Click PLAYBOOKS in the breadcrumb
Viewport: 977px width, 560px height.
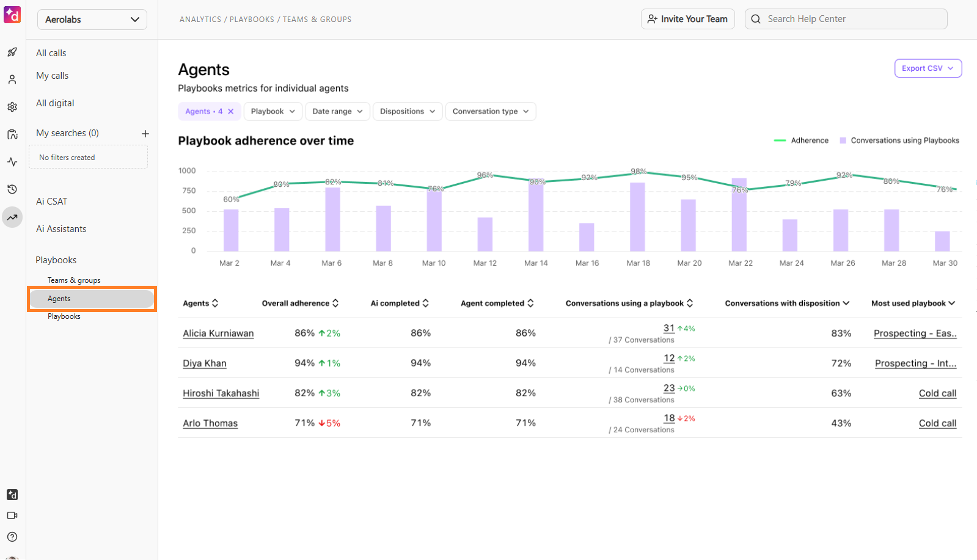click(x=252, y=20)
